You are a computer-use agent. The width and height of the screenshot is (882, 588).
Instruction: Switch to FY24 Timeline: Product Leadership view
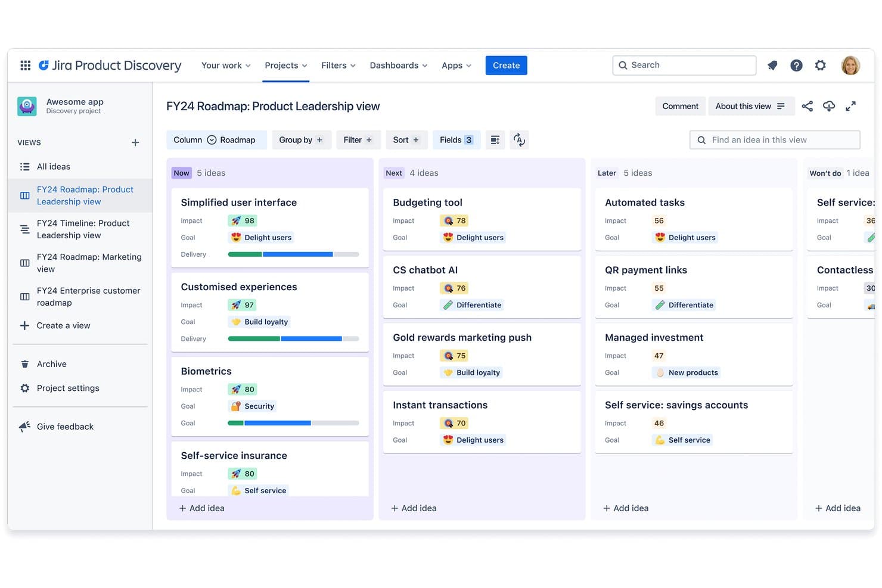pyautogui.click(x=80, y=229)
